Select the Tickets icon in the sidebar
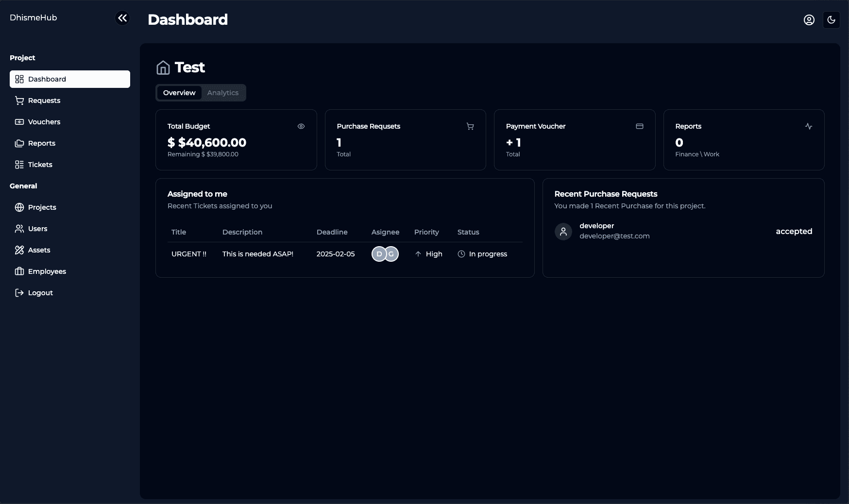 pyautogui.click(x=19, y=165)
